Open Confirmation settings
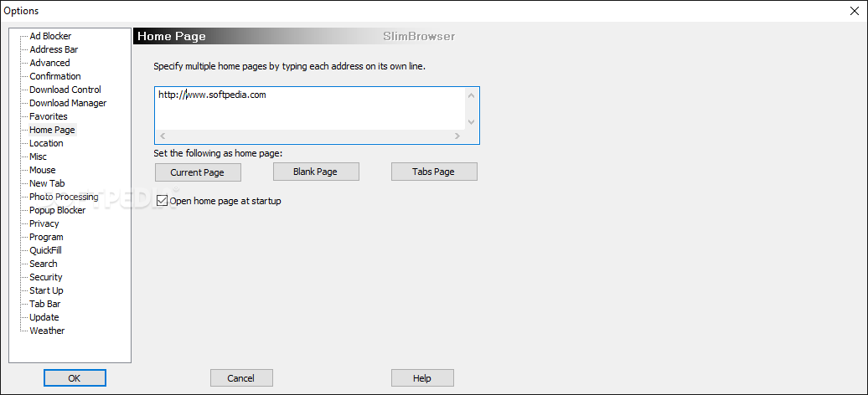Image resolution: width=868 pixels, height=395 pixels. 55,76
